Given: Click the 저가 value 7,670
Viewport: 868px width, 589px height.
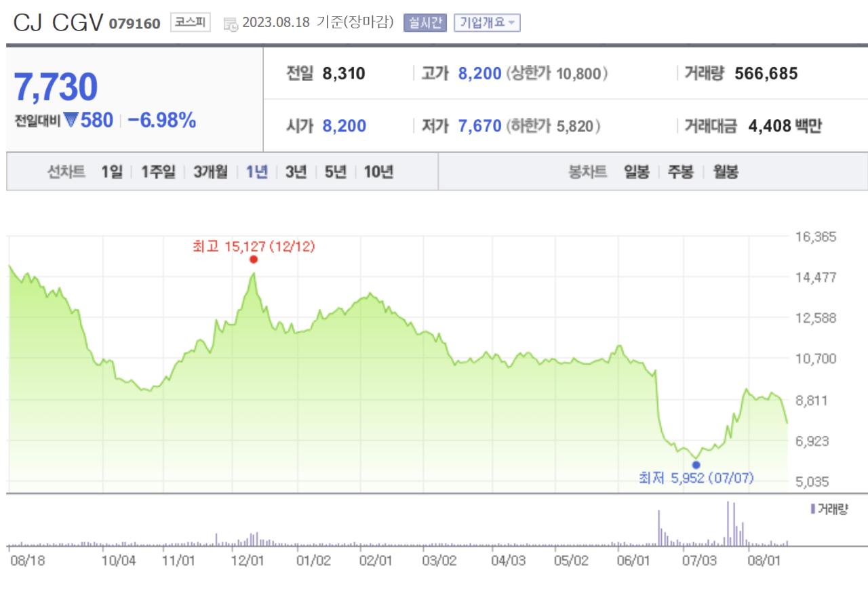Looking at the screenshot, I should tap(480, 126).
